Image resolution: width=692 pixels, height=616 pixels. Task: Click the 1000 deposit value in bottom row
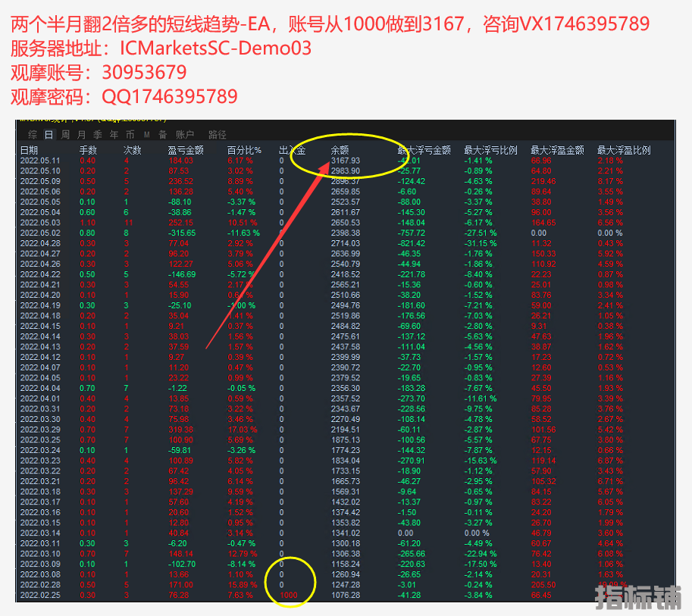(289, 596)
